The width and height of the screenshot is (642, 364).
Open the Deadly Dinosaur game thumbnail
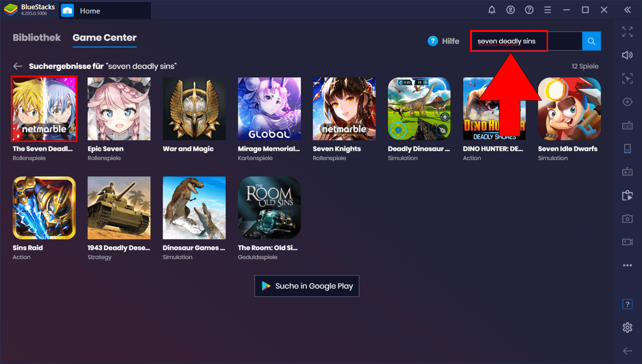tap(419, 109)
